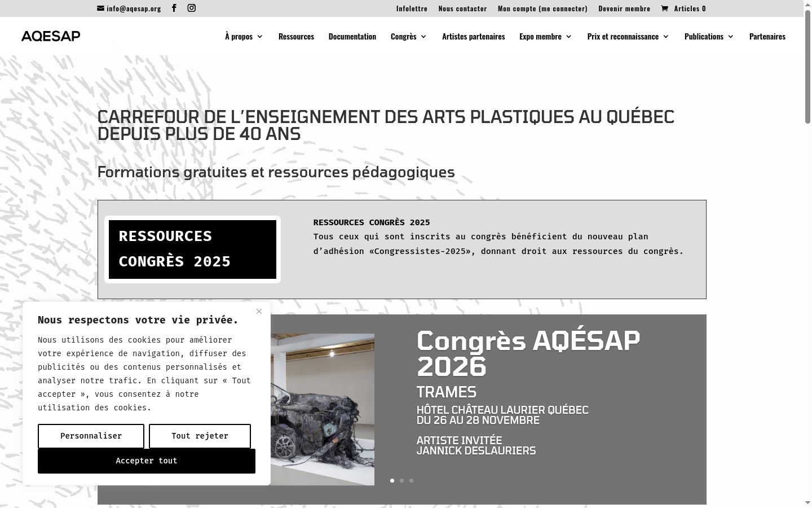Click the 'ARTISTE INVITÉE' label

point(459,441)
